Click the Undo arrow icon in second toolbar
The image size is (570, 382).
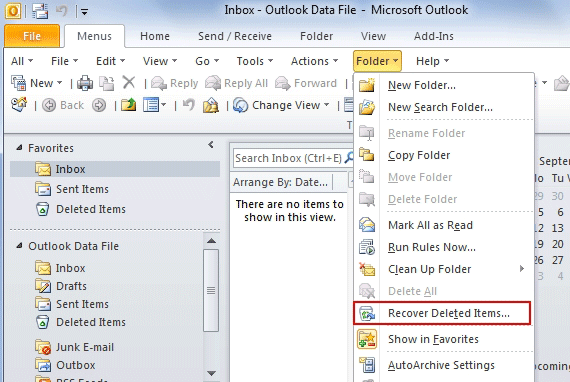(189, 105)
